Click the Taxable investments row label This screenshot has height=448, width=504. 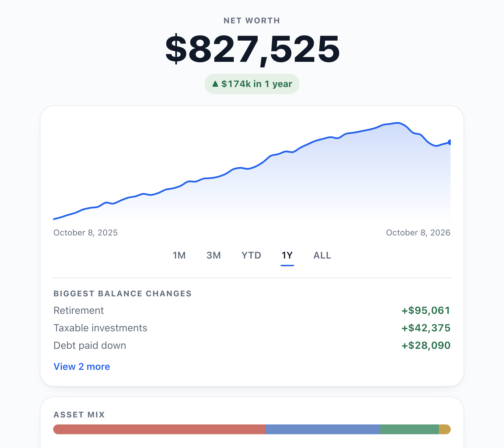pyautogui.click(x=100, y=328)
